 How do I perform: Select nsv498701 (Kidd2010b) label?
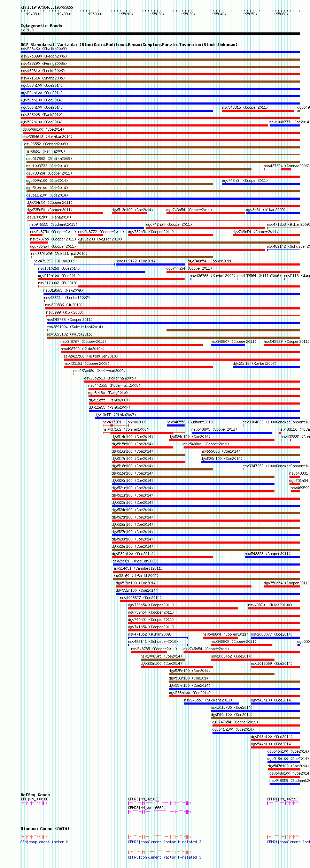[270, 605]
